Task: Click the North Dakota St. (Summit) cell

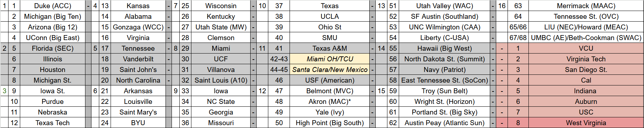Action: (x=444, y=59)
